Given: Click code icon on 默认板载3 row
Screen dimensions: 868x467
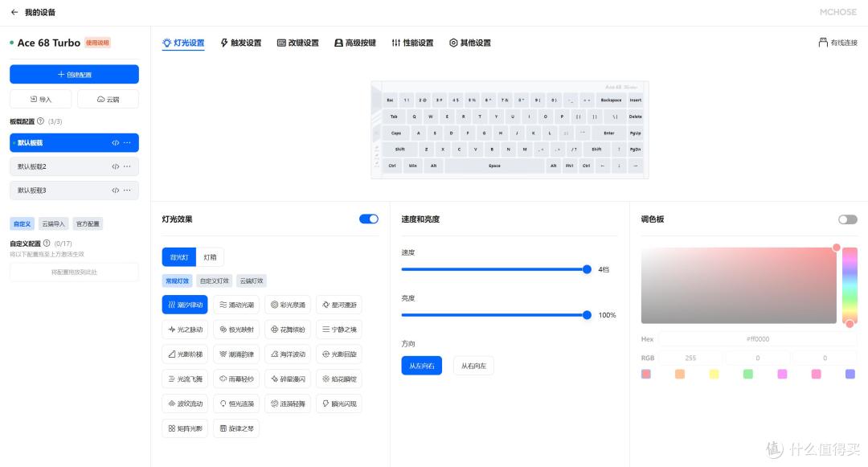Looking at the screenshot, I should tap(115, 190).
